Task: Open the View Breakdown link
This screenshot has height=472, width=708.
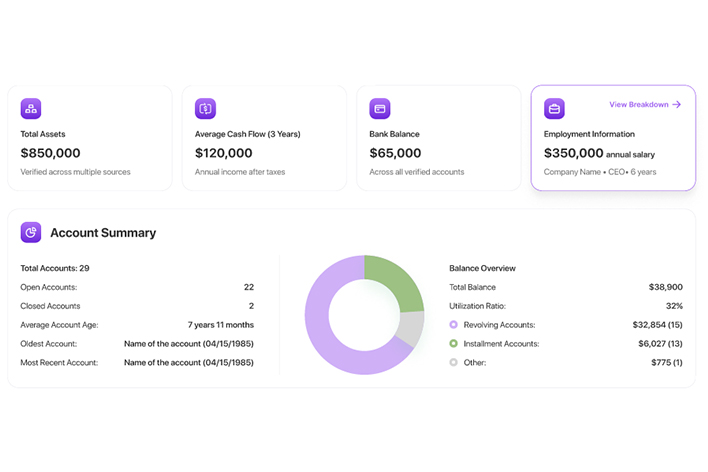Action: (x=639, y=104)
